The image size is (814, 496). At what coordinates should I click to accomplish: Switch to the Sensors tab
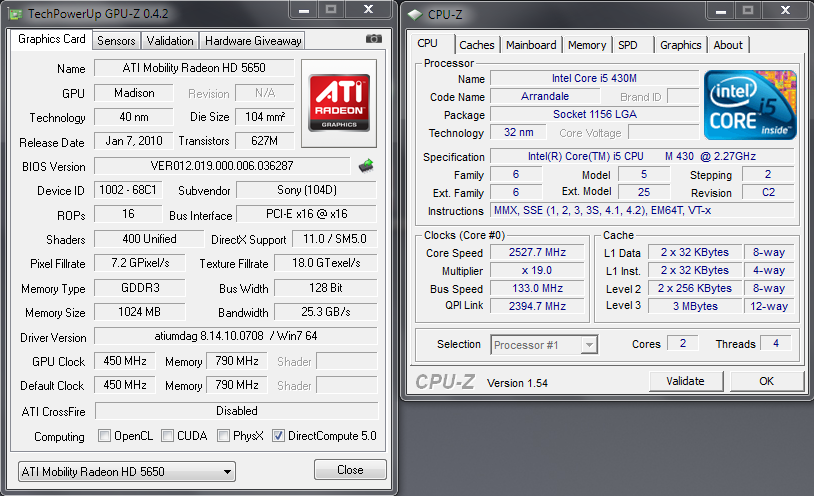pyautogui.click(x=116, y=41)
